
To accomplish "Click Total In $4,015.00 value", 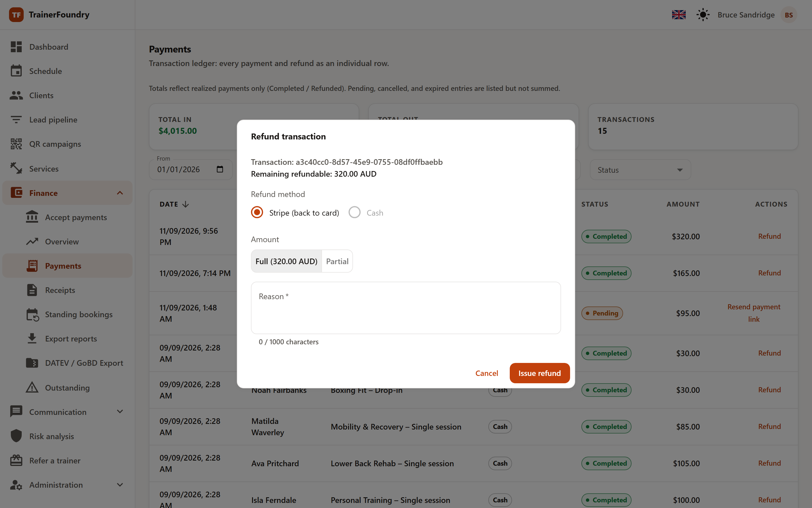I will point(178,131).
